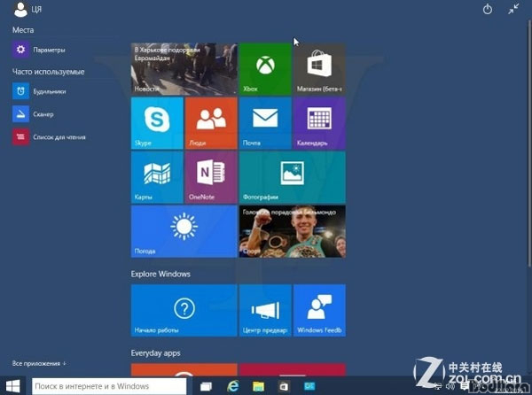The width and height of the screenshot is (532, 395).
Task: Expand Все приложения all apps list
Action: pos(39,363)
